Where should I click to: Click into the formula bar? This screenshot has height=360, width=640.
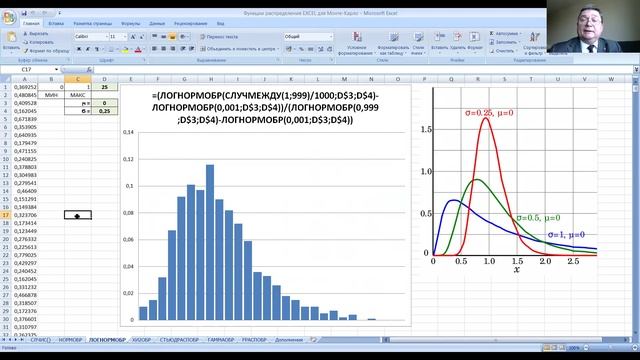(x=363, y=69)
